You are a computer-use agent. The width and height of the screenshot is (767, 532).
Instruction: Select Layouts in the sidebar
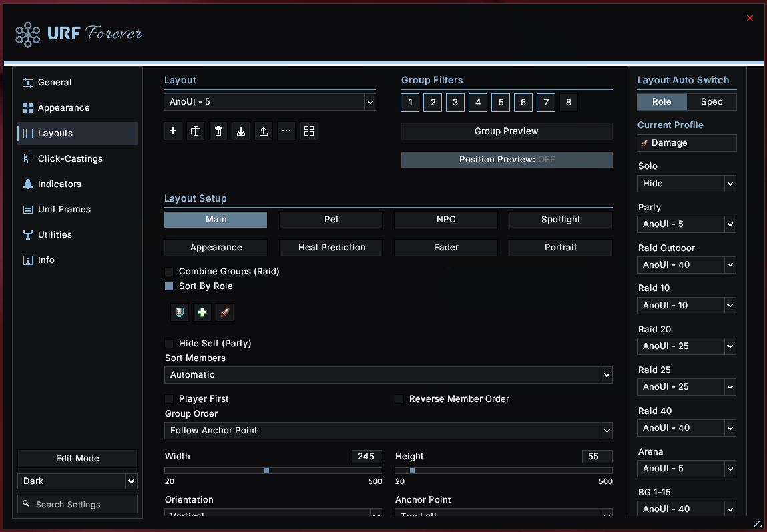pyautogui.click(x=77, y=134)
